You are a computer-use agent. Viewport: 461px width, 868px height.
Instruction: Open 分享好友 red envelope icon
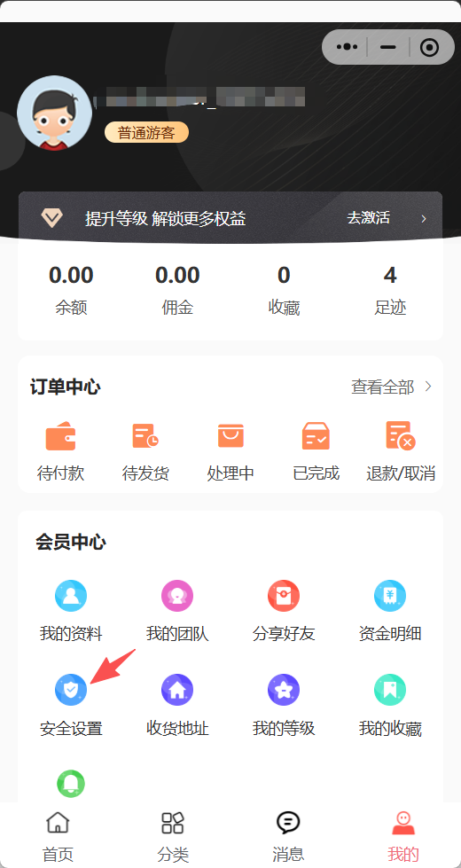tap(284, 596)
